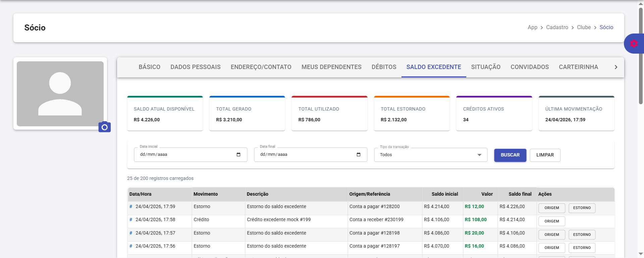This screenshot has height=258, width=644.
Task: Select the SALDO EXCEDENTE tab
Action: pos(434,67)
